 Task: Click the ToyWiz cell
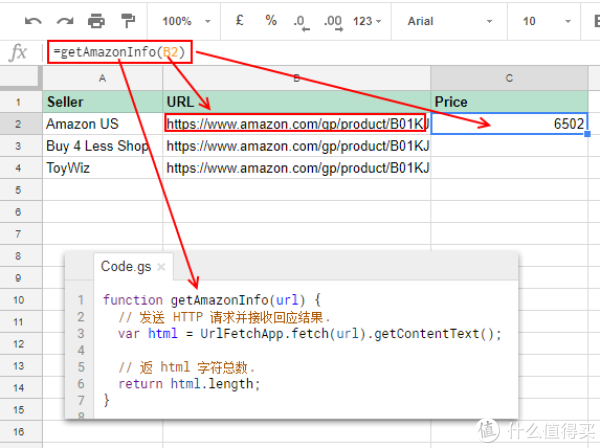coord(103,168)
